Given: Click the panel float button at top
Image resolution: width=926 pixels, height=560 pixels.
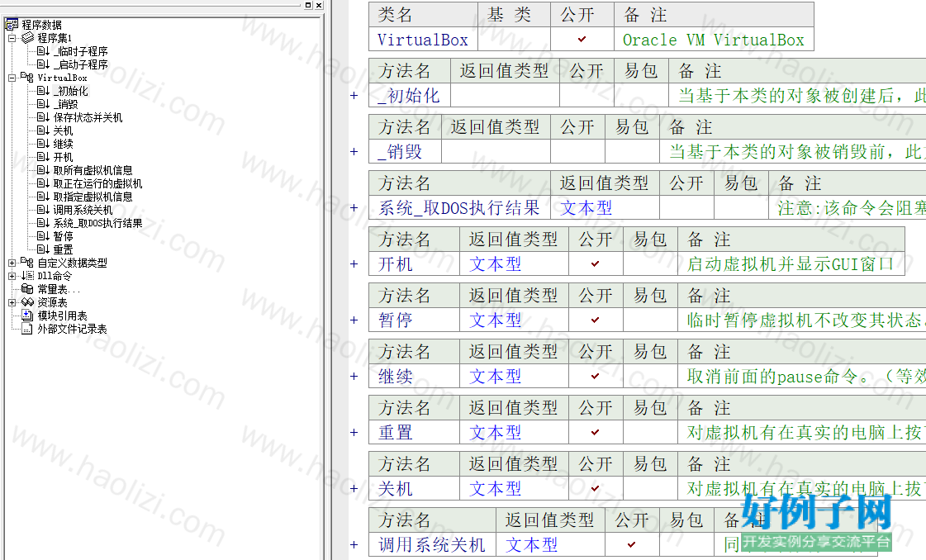Looking at the screenshot, I should coord(308,5).
